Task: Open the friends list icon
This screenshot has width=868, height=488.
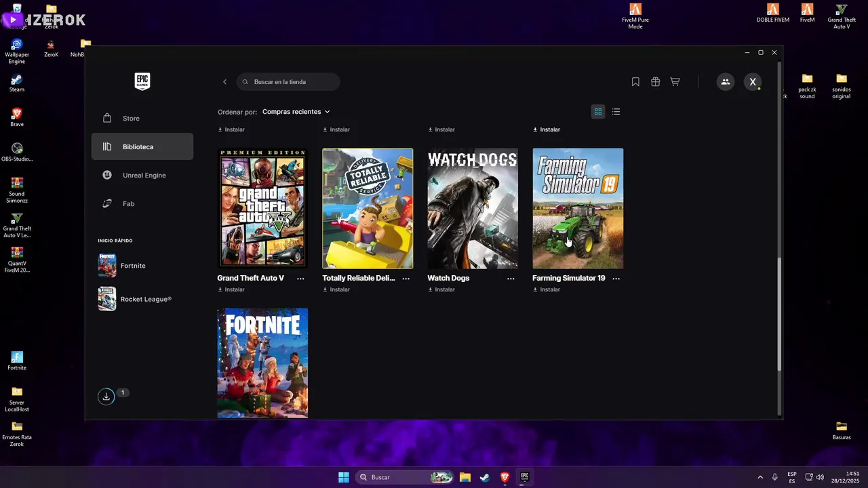Action: coord(725,82)
